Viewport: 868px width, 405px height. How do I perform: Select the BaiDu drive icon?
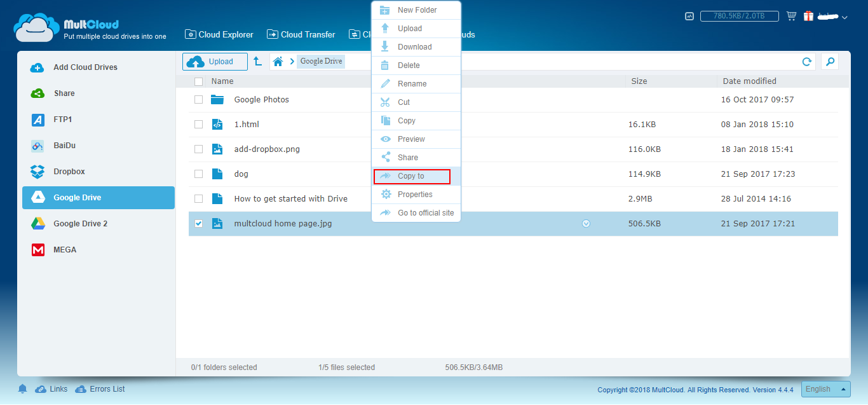click(37, 146)
